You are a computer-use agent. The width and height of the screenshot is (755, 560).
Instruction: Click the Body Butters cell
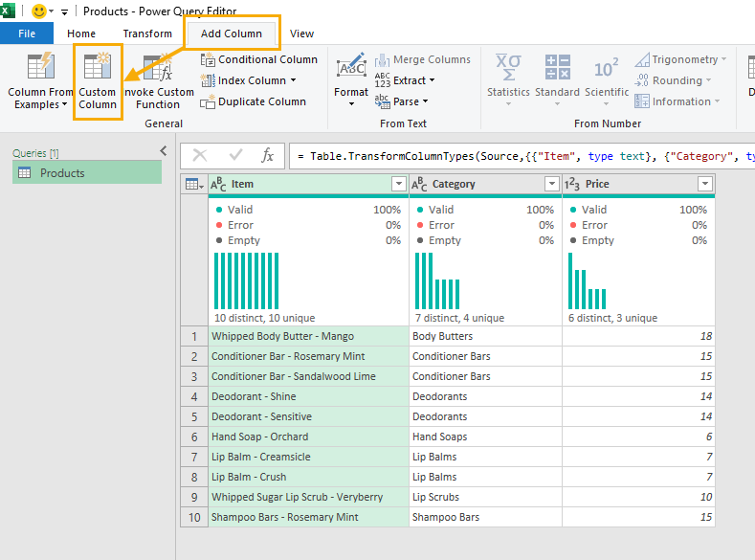click(485, 336)
